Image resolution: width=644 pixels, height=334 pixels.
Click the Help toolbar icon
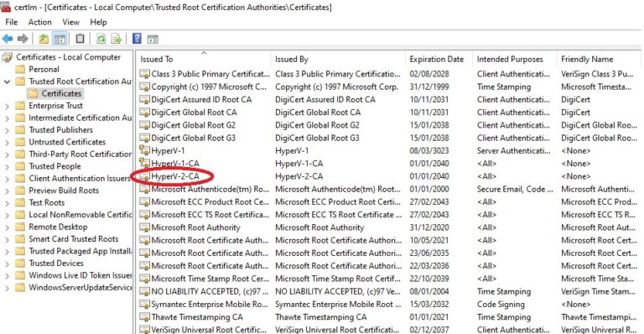click(138, 39)
